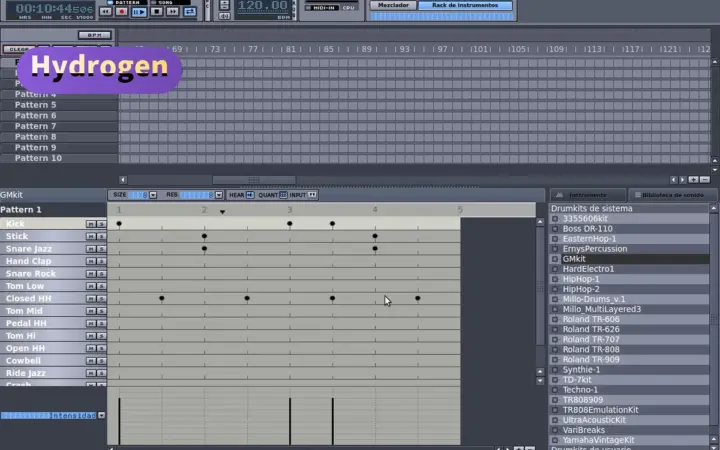720x450 pixels.
Task: Select Synthie-1 drumkit
Action: tap(581, 370)
